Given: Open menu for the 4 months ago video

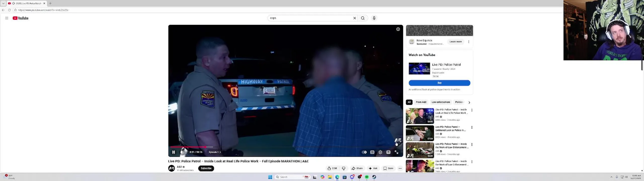Looking at the screenshot, I should [472, 127].
